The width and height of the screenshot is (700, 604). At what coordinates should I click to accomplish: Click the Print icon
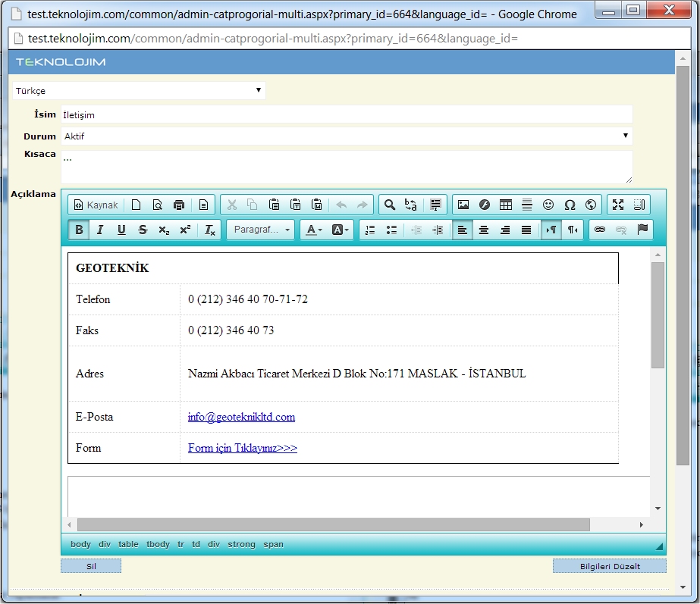click(x=178, y=205)
